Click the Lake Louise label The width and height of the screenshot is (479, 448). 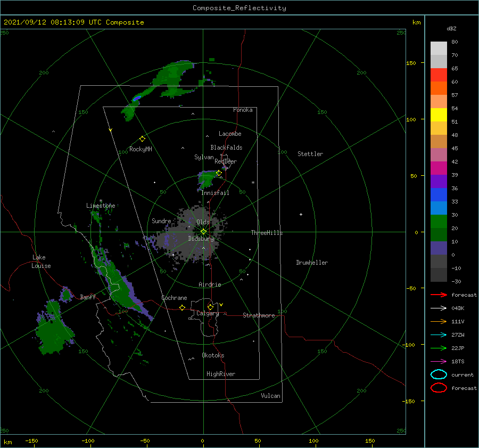41,262
